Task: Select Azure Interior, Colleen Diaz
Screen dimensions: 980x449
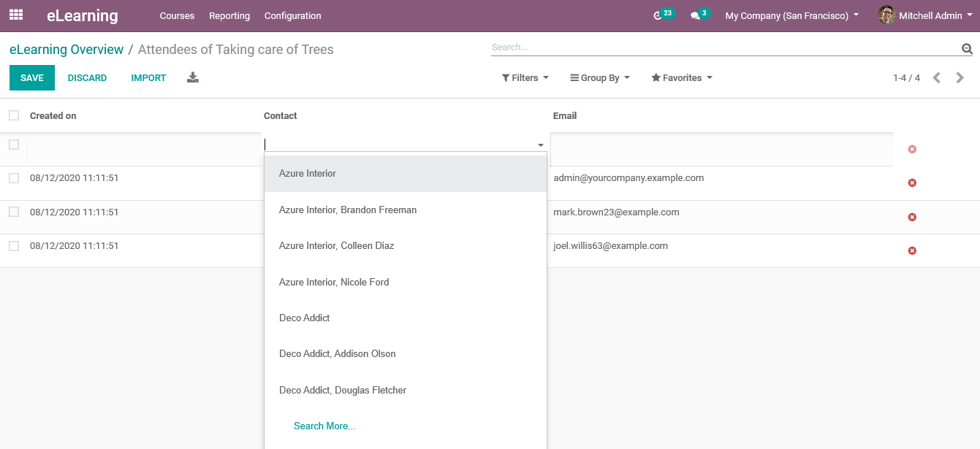Action: (x=406, y=246)
